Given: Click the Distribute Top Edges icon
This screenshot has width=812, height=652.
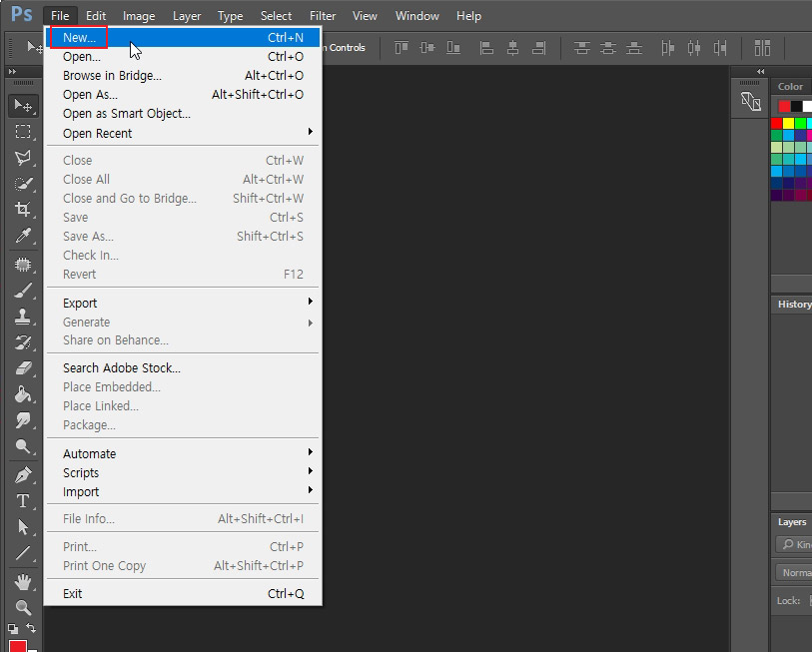Looking at the screenshot, I should click(x=581, y=48).
